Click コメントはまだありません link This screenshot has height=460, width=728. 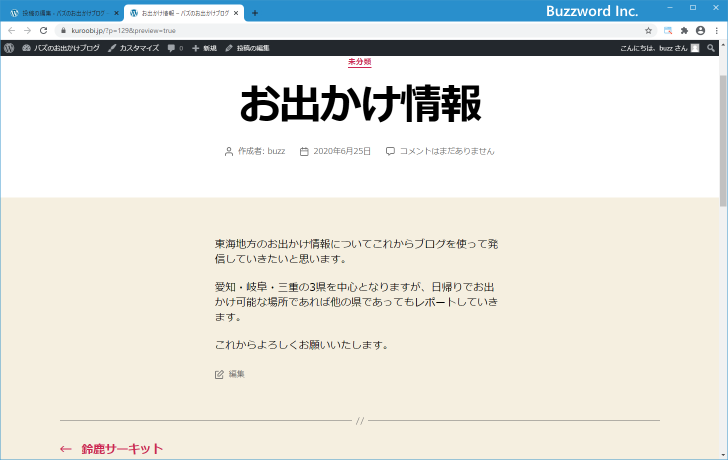(447, 151)
